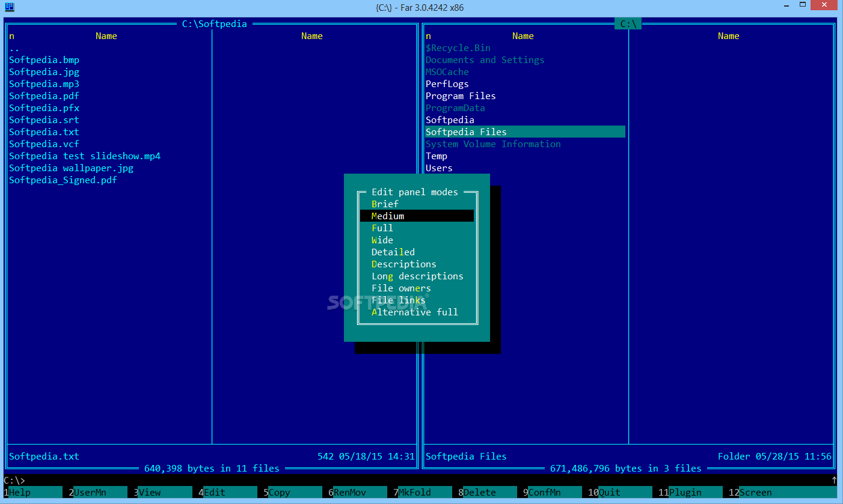
Task: Select Softpedia.bmp in left panel
Action: coord(44,60)
